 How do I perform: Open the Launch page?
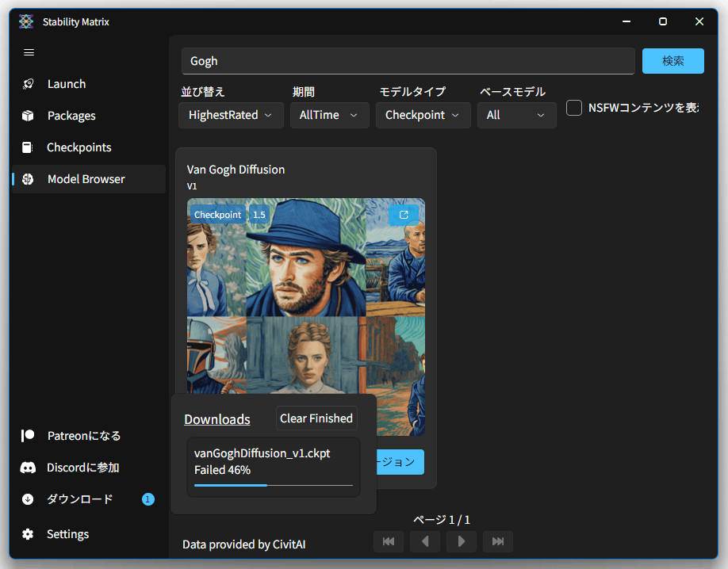(89, 84)
